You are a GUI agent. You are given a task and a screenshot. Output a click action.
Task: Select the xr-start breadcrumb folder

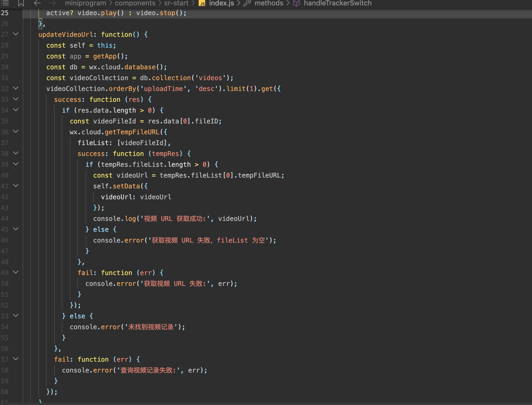pos(176,3)
